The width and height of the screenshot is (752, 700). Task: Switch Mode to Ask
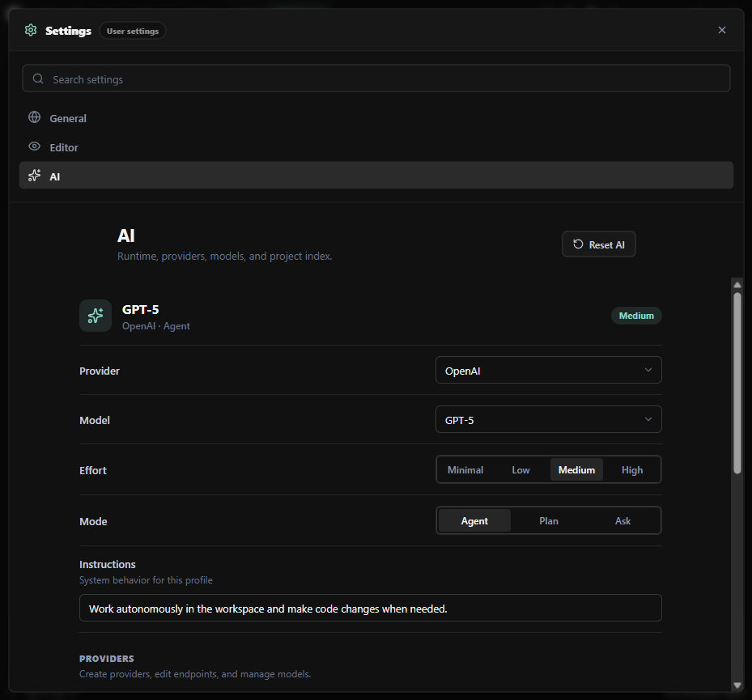pos(622,520)
